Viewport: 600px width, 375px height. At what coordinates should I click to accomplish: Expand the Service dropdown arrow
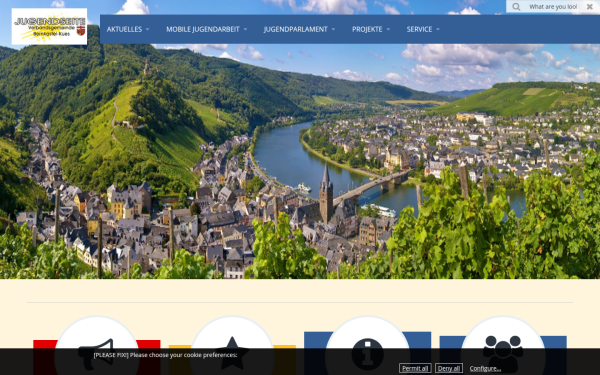438,29
